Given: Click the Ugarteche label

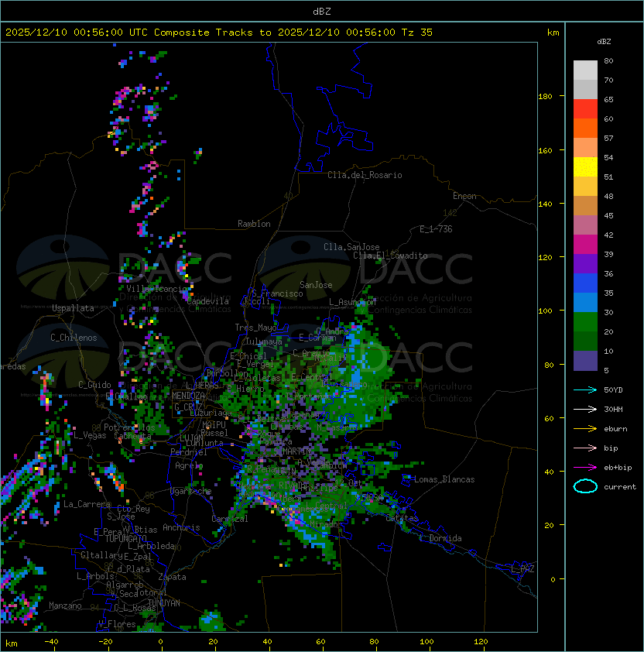Looking at the screenshot, I should 191,491.
